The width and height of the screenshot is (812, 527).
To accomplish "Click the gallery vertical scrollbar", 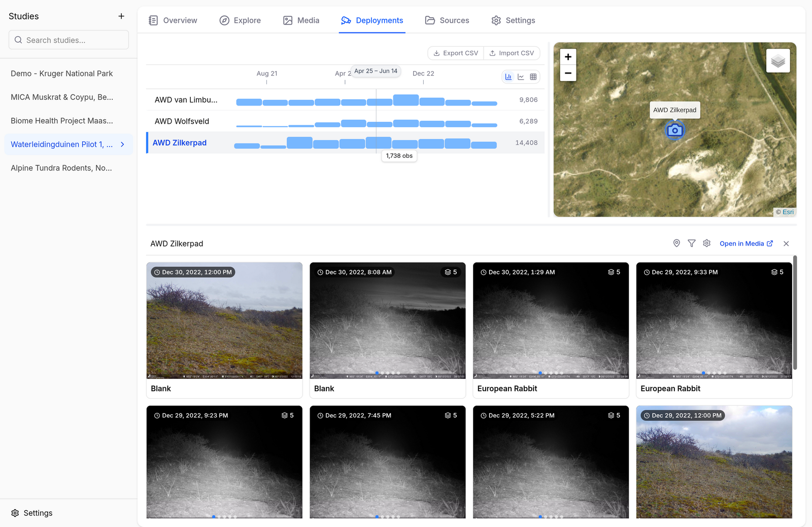I will pyautogui.click(x=795, y=312).
